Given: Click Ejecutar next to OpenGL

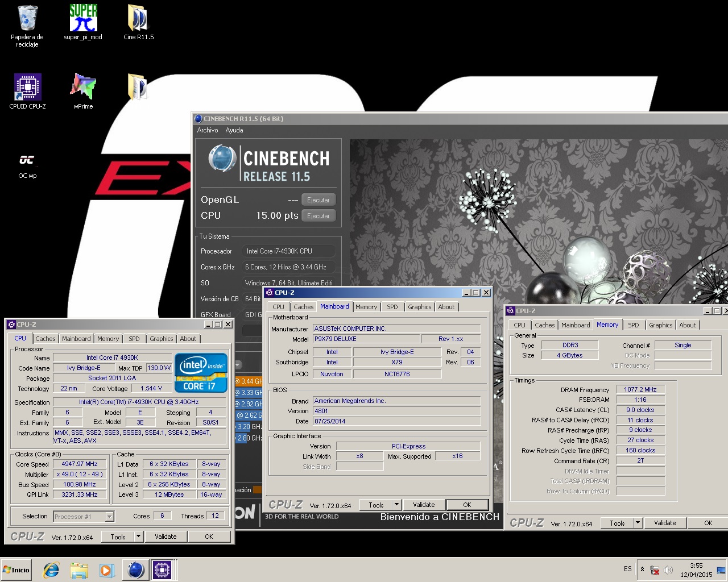Looking at the screenshot, I should click(x=318, y=200).
